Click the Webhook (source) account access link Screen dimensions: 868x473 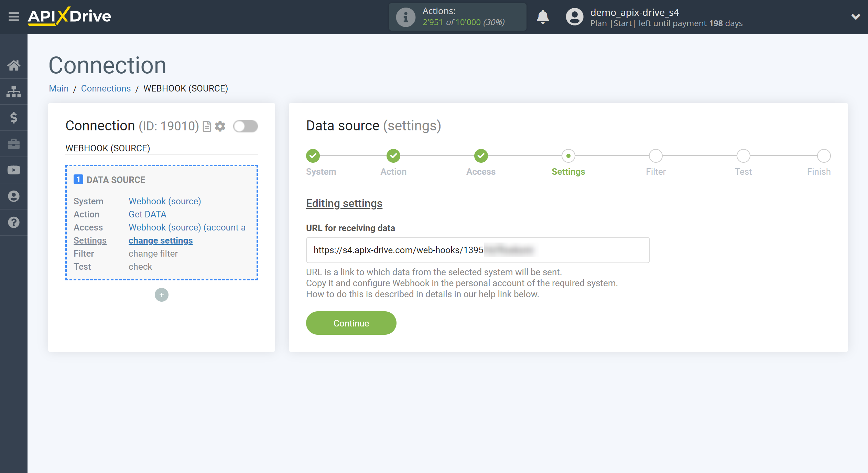187,227
